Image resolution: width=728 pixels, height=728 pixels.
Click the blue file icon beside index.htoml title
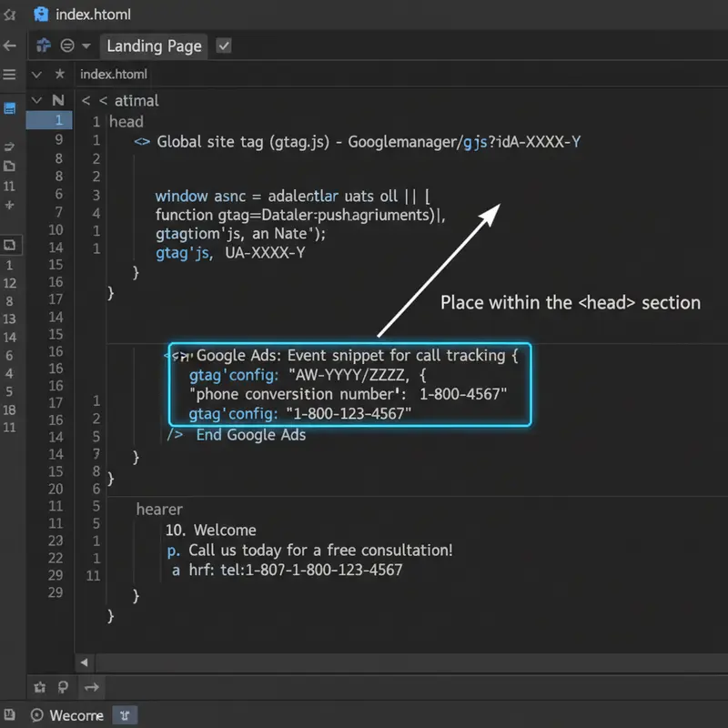click(40, 15)
